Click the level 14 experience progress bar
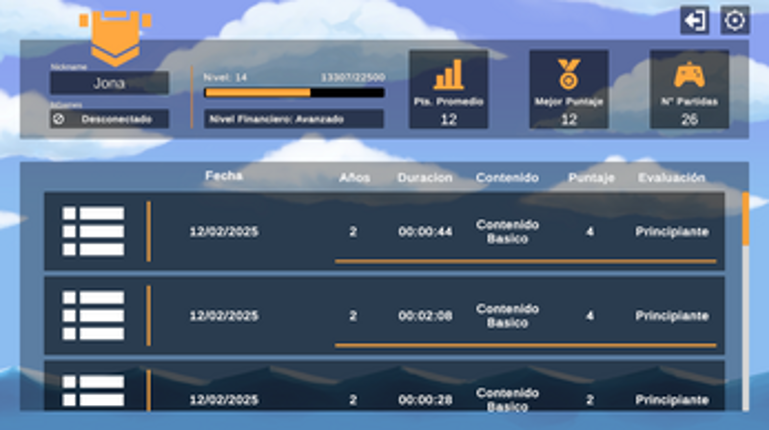Viewport: 769px width, 430px height. (294, 93)
